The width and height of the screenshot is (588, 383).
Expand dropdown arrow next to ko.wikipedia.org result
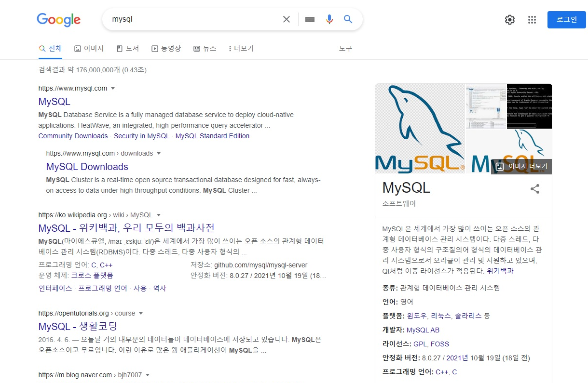pos(159,215)
